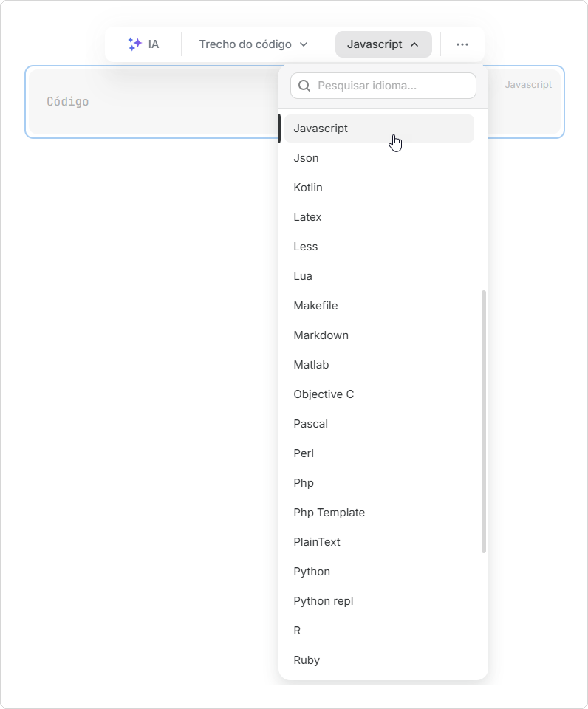Click the Código code block placeholder
Viewport: 588px width, 709px height.
68,102
